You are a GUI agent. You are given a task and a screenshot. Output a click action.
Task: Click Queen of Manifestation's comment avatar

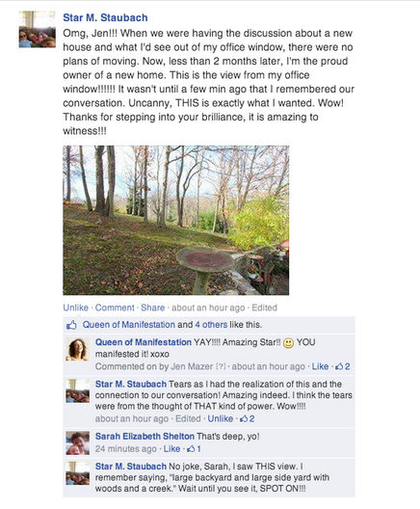pos(77,349)
